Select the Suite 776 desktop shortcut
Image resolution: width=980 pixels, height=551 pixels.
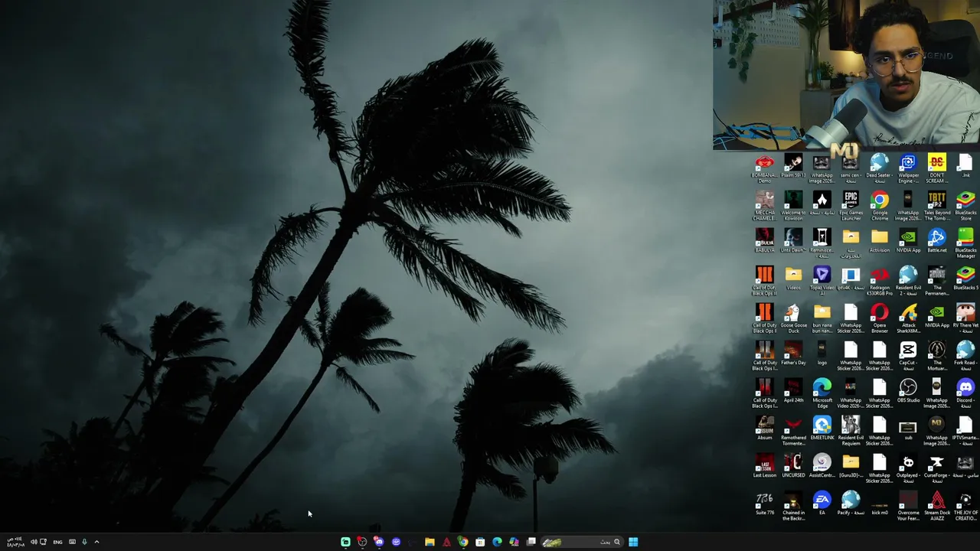point(764,504)
